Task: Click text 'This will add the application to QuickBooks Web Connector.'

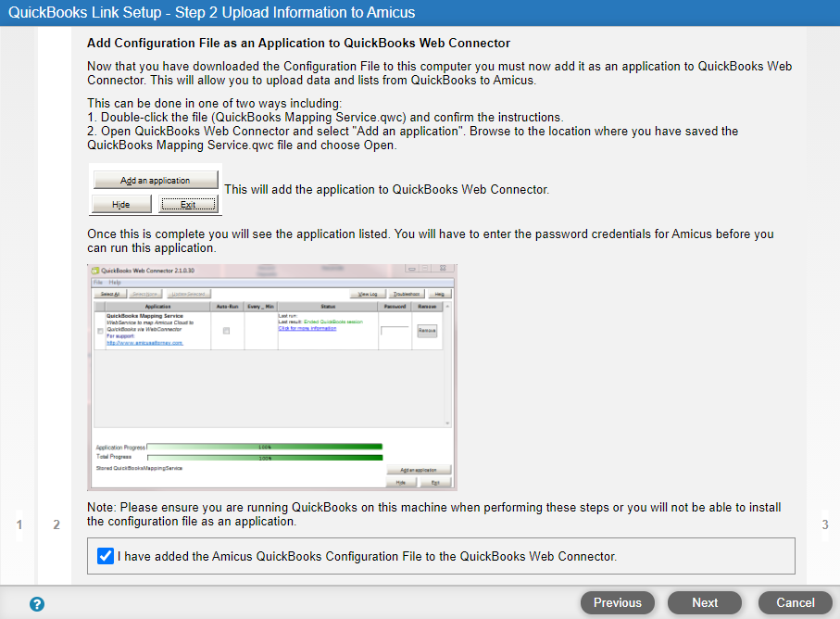Action: pos(387,189)
